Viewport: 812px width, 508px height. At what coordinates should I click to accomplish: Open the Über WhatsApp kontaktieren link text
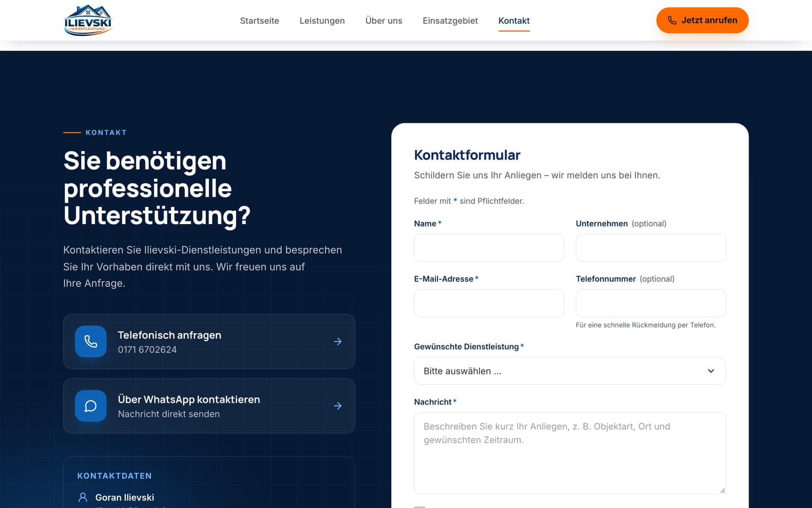pos(189,399)
